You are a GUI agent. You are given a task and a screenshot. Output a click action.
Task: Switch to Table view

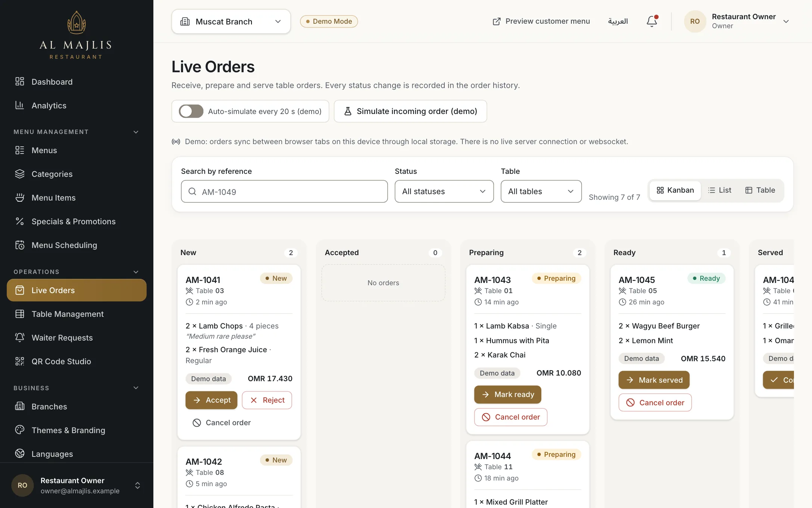tap(760, 190)
